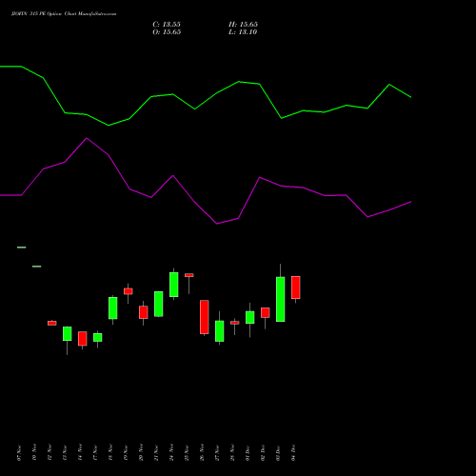Screen dimensions: 476x476
Task: Click the "01 Dec" date label
Action: pos(248,452)
